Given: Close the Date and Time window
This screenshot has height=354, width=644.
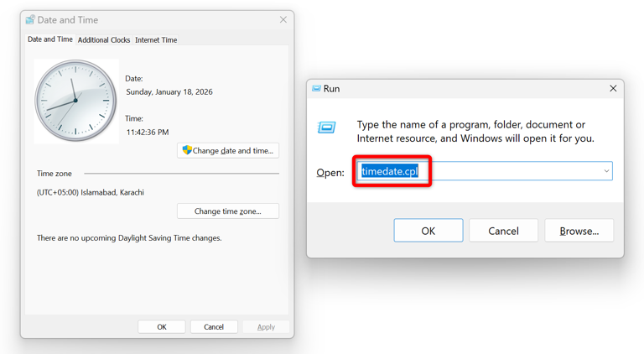Looking at the screenshot, I should click(x=283, y=19).
